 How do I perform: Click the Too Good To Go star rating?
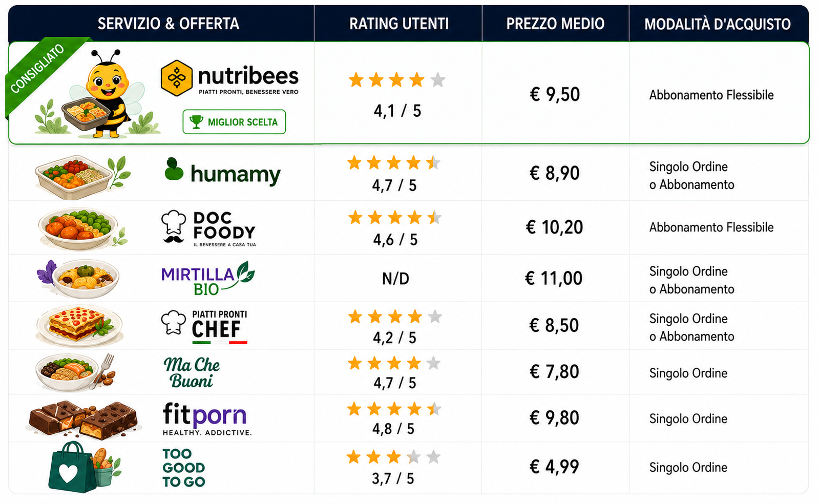393,456
